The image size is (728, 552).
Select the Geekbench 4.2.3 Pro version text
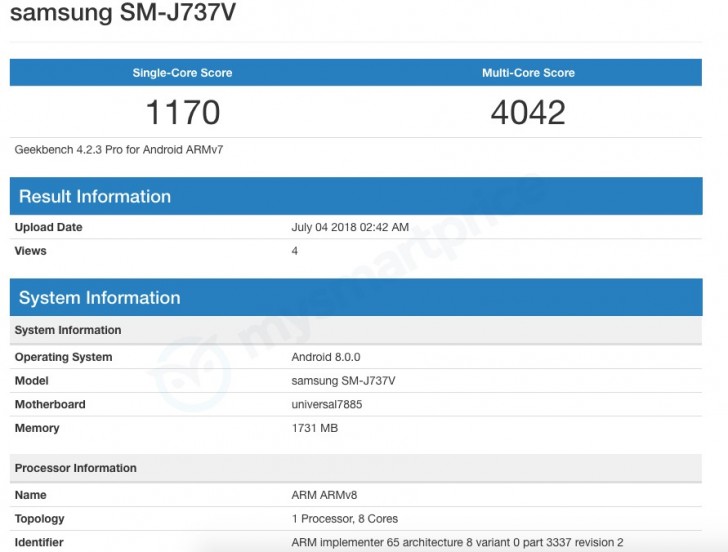pos(119,150)
